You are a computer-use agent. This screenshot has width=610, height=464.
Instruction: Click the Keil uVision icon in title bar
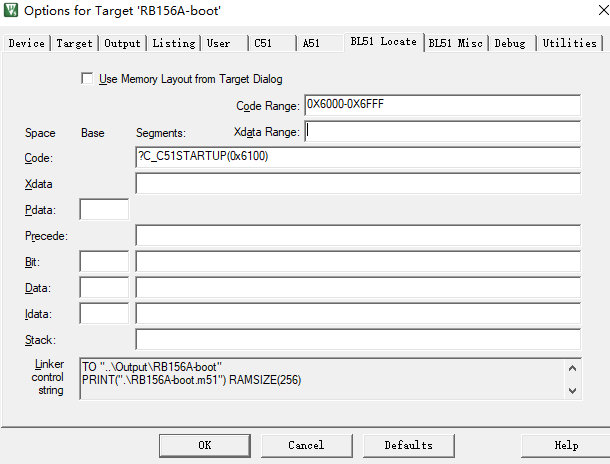[11, 10]
